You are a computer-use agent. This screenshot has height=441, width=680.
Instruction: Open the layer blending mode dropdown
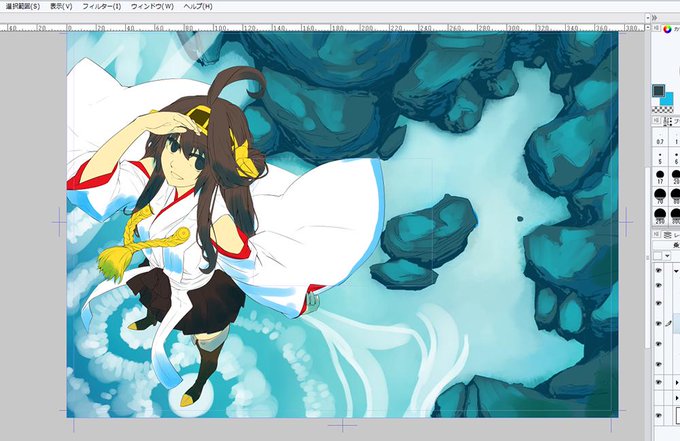(x=667, y=245)
